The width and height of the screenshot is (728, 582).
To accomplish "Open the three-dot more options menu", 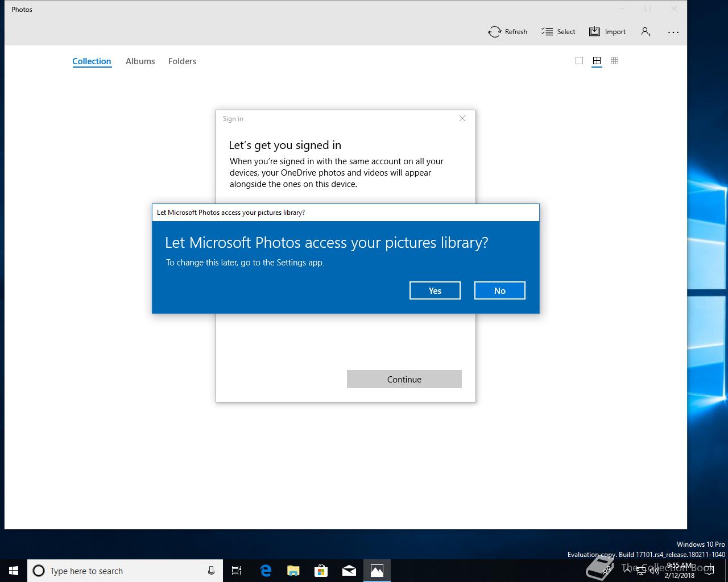I will (x=673, y=32).
